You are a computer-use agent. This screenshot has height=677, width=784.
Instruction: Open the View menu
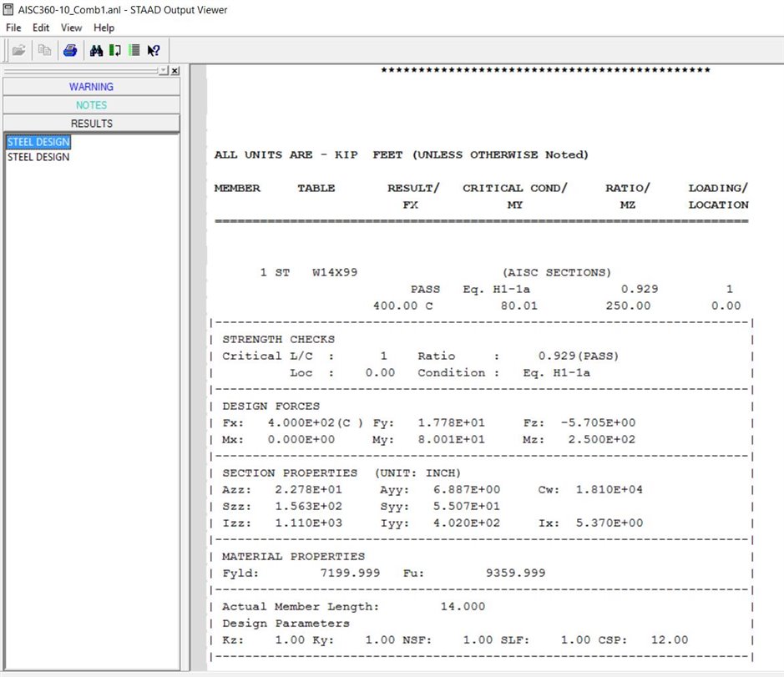(72, 28)
